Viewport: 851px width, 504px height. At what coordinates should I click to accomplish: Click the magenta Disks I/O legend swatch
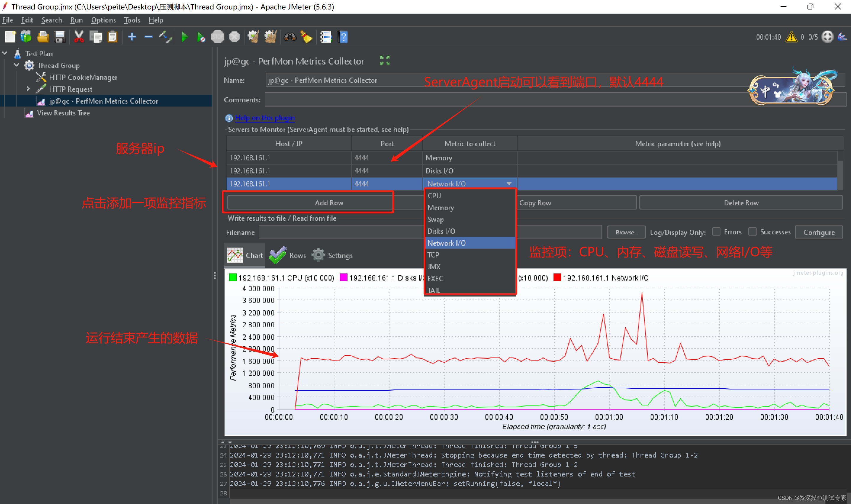[x=343, y=278]
